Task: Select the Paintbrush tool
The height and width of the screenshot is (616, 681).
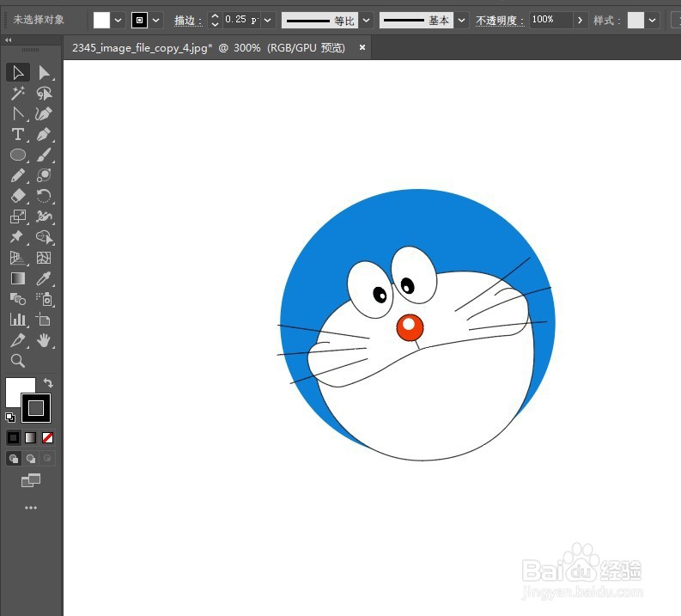Action: click(44, 155)
